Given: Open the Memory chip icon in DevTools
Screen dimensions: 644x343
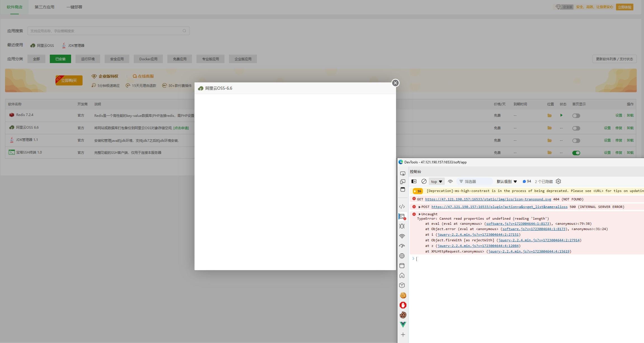Looking at the screenshot, I should coord(402,256).
